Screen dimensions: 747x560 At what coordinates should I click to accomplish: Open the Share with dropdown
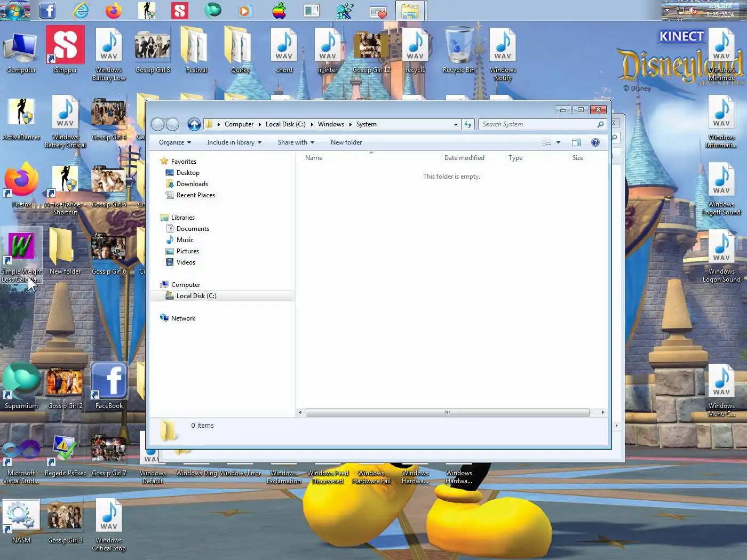tap(296, 142)
